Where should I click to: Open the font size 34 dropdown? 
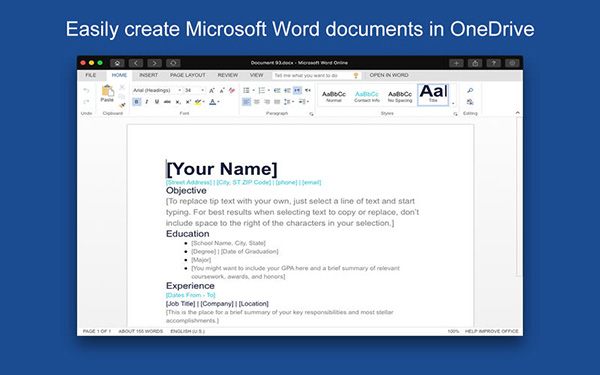(194, 90)
